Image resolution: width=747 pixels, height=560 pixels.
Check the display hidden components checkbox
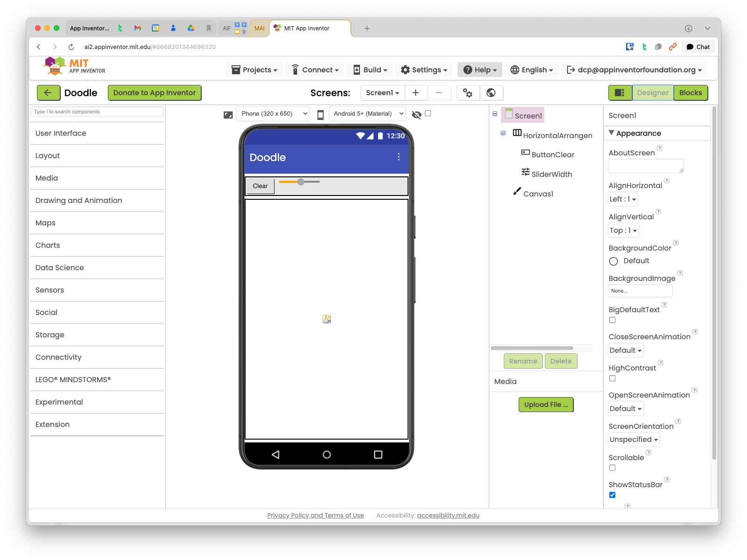click(x=428, y=113)
